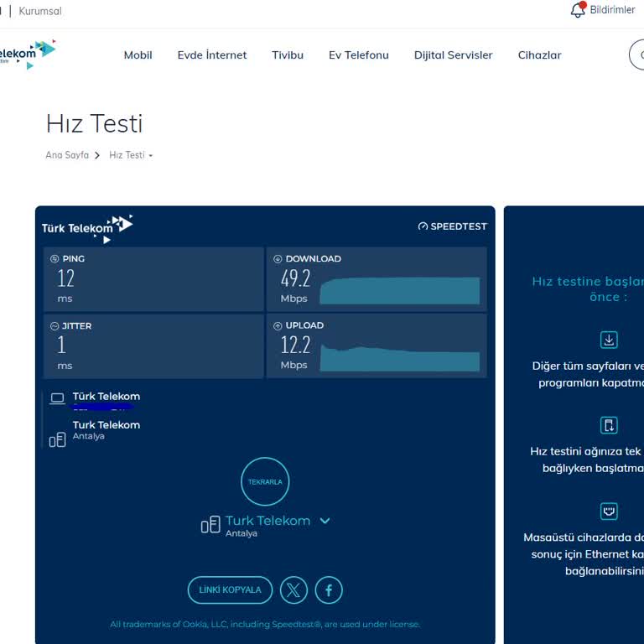Screen dimensions: 644x644
Task: Click the Ethernet port tip icon
Action: pyautogui.click(x=609, y=511)
